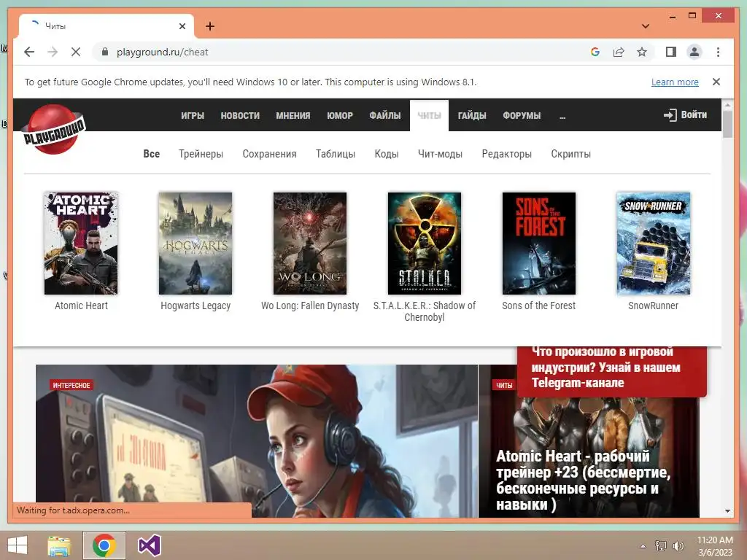Open the Sons of the Forest cover

point(539,244)
